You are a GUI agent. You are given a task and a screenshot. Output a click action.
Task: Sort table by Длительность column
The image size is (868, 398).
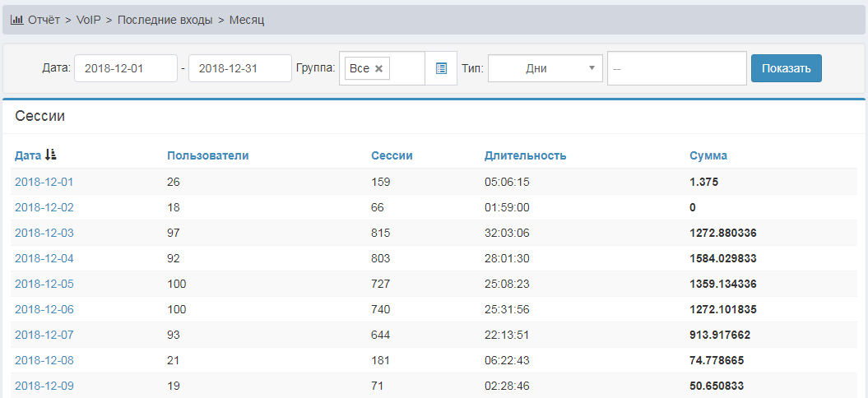coord(525,155)
